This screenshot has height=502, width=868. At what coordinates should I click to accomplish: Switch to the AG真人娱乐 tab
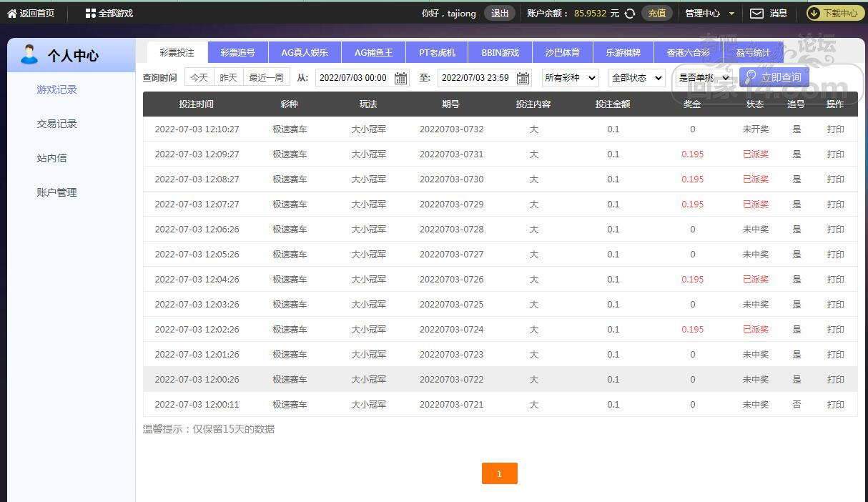pyautogui.click(x=305, y=53)
